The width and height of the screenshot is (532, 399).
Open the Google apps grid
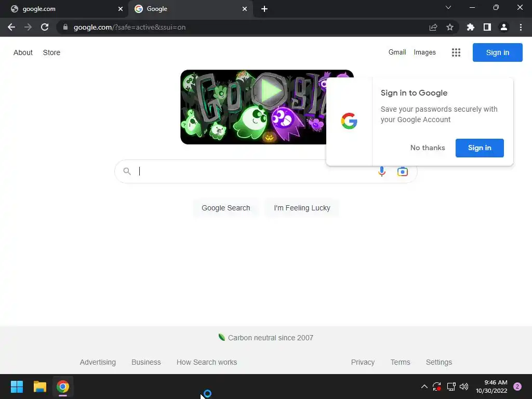pyautogui.click(x=456, y=52)
